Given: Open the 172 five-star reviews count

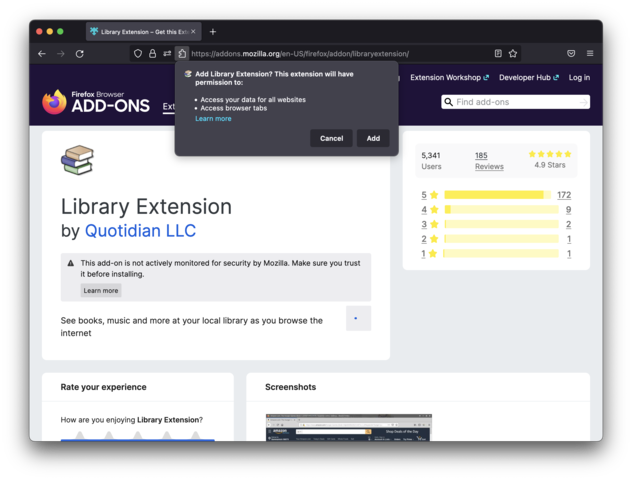Looking at the screenshot, I should tap(564, 195).
